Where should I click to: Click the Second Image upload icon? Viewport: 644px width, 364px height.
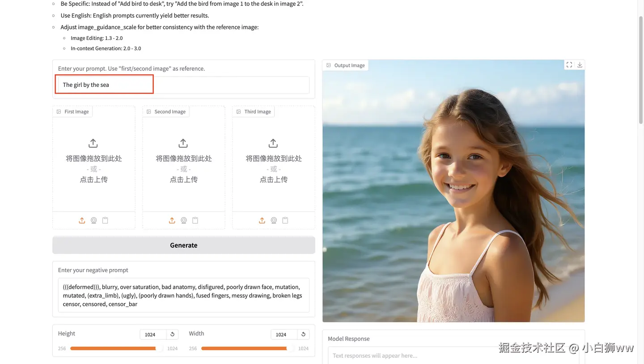coord(172,220)
